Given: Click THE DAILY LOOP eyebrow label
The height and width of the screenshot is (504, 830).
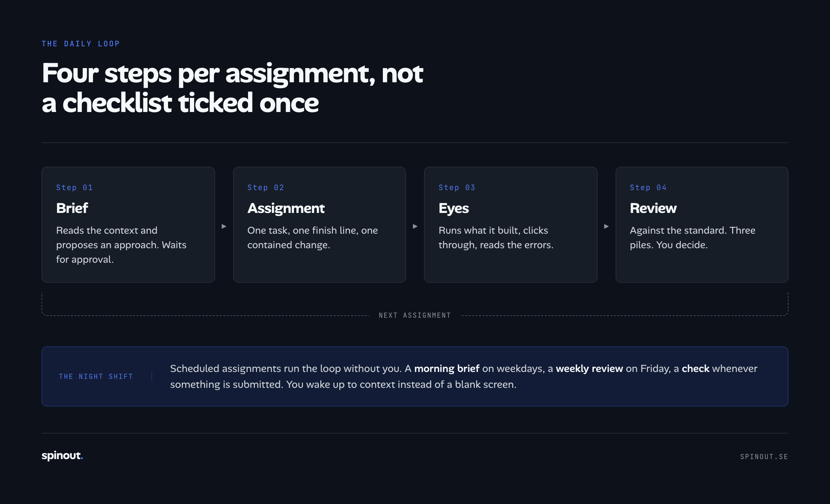Looking at the screenshot, I should click(81, 44).
